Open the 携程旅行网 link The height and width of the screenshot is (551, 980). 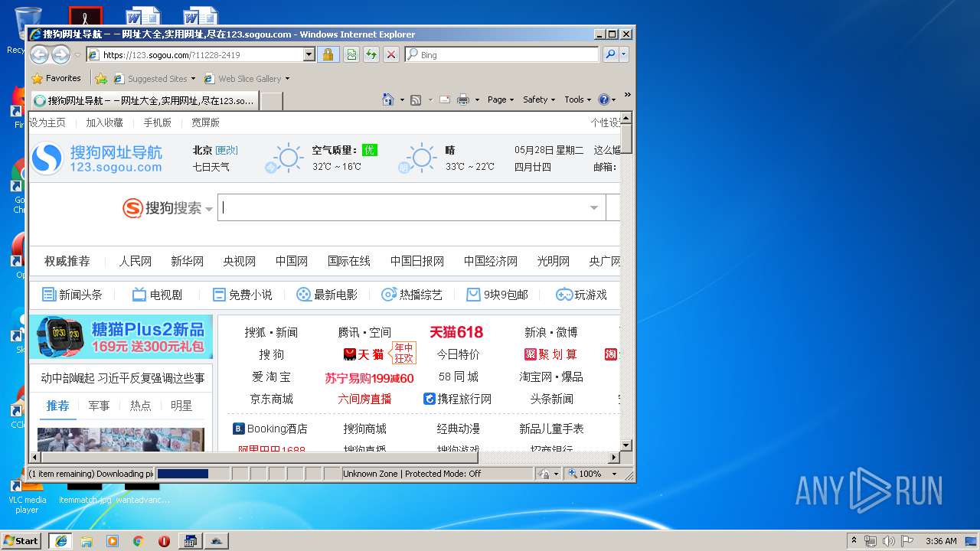[457, 399]
